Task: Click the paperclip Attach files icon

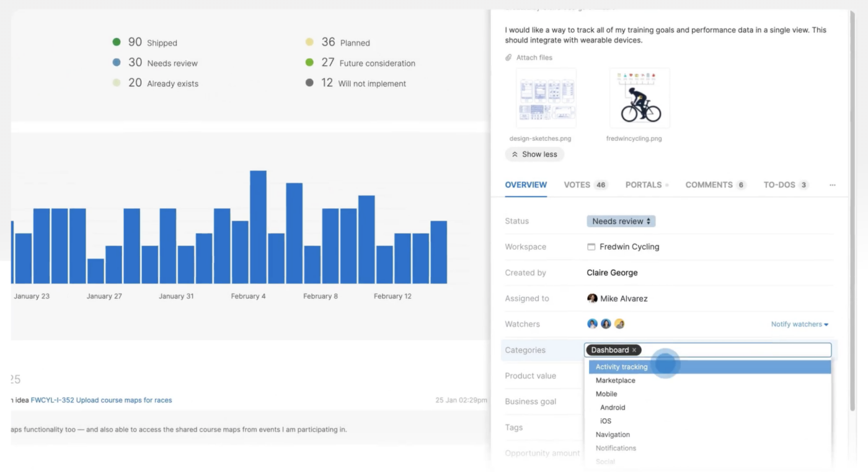Action: [x=509, y=58]
